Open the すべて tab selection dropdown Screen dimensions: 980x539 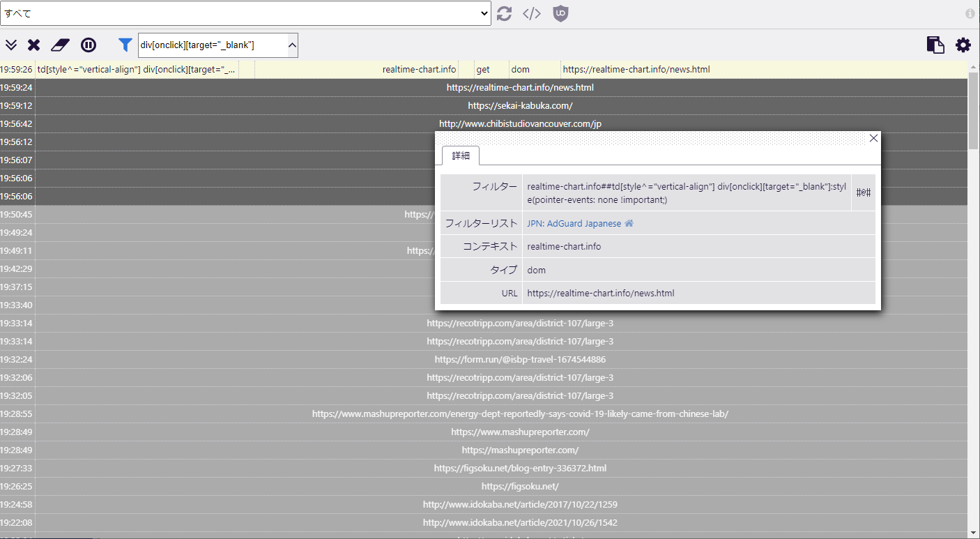click(x=486, y=13)
